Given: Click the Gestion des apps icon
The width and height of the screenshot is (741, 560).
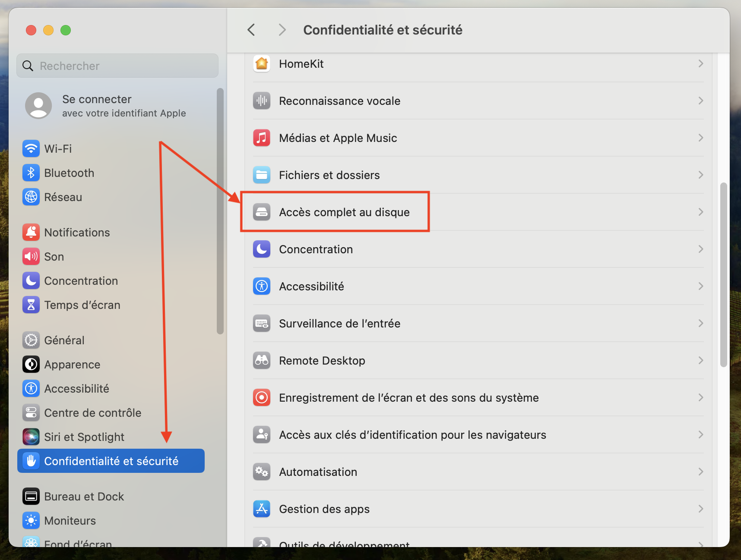Looking at the screenshot, I should [262, 509].
